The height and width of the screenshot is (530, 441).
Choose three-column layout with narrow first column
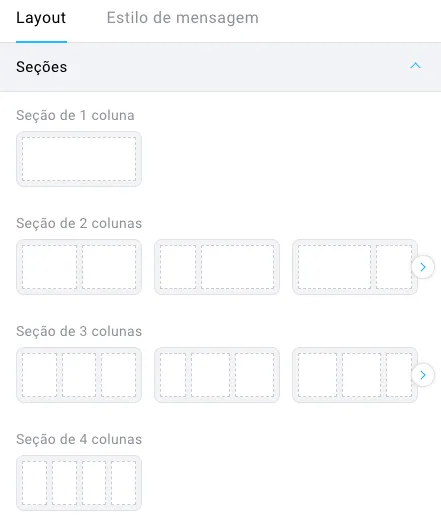[217, 375]
